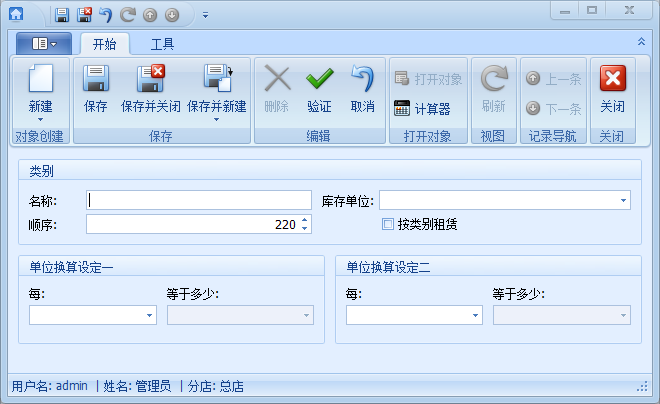Click the 刷新 refresh button
This screenshot has height=404, width=660.
pyautogui.click(x=494, y=90)
